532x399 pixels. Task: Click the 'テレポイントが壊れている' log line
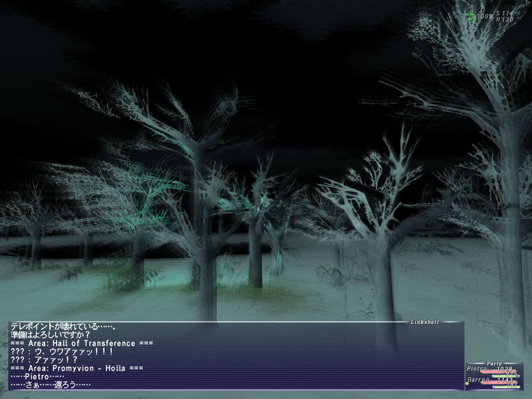click(63, 327)
